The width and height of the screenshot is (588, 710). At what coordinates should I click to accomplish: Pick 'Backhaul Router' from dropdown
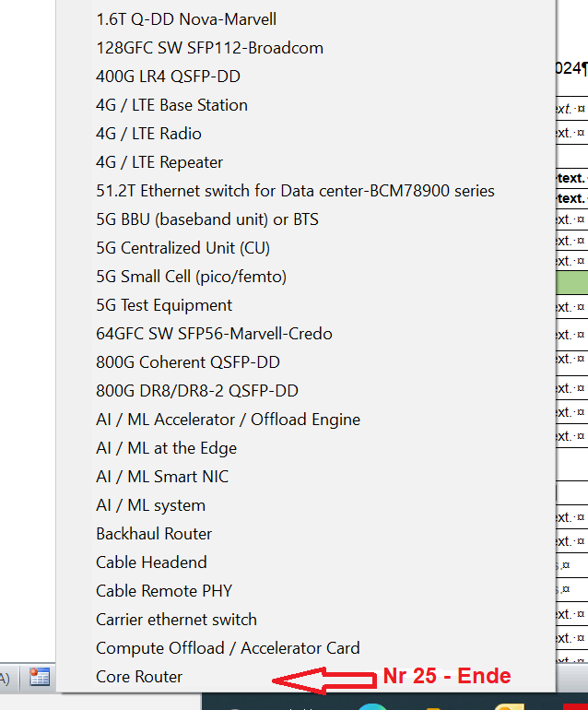[154, 533]
